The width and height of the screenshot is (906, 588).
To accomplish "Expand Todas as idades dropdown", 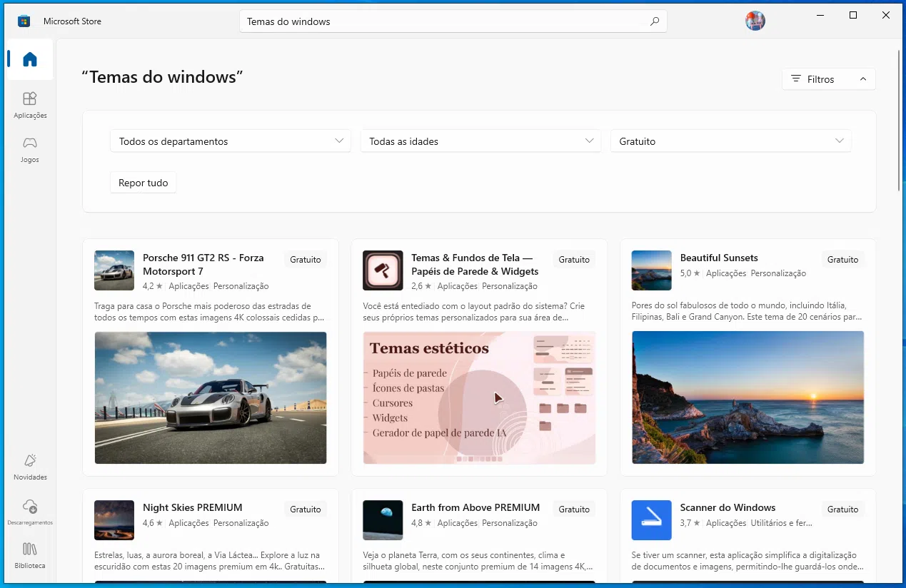I will pyautogui.click(x=480, y=141).
